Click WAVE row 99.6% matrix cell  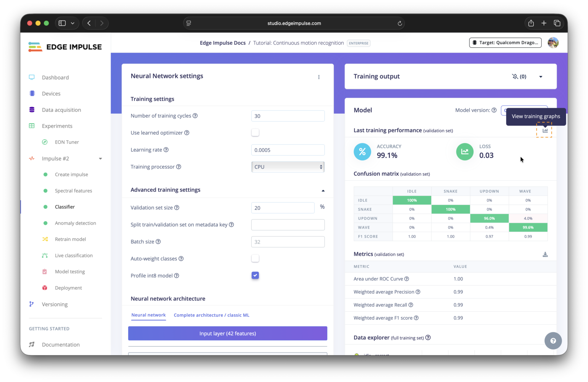(x=528, y=227)
